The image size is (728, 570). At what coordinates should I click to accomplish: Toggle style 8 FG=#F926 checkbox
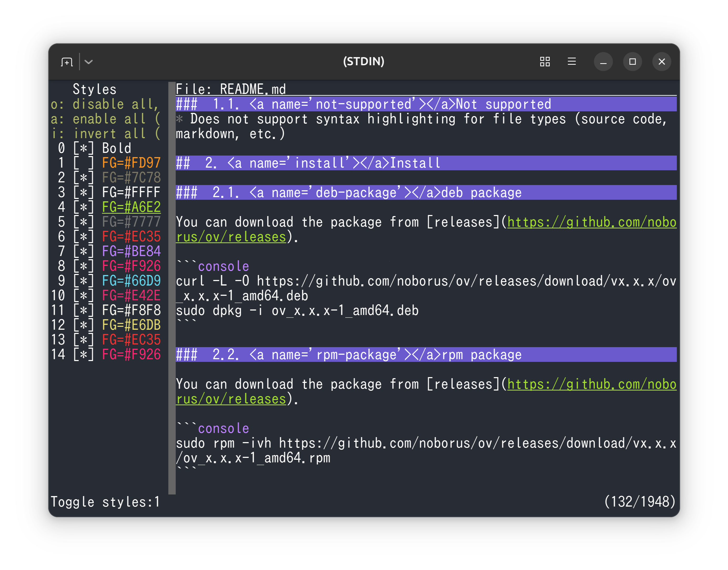point(83,266)
